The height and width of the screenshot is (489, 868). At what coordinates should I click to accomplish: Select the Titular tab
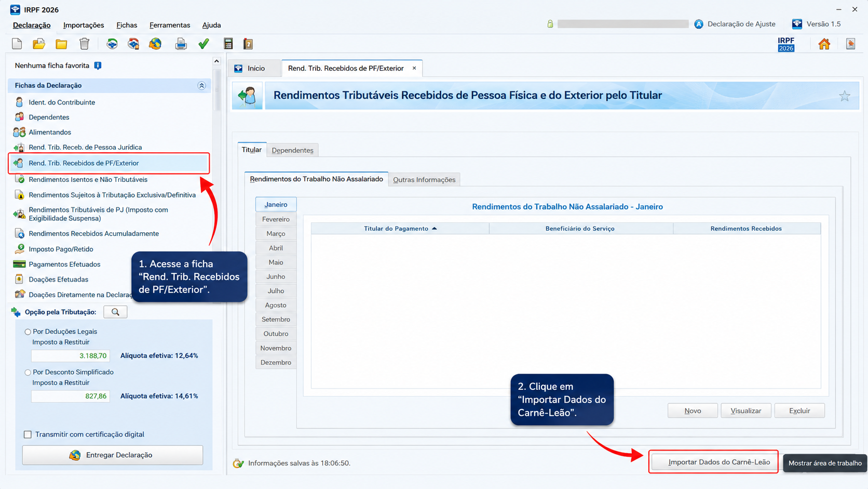point(252,150)
